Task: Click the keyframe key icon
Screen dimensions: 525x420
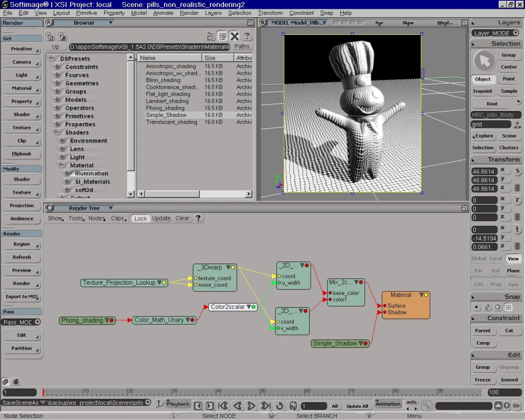Action: [427, 406]
